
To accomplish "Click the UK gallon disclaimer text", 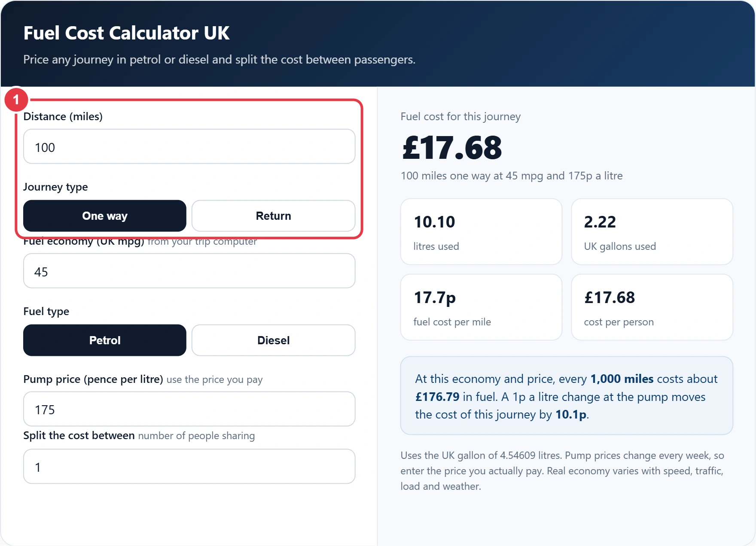I will [562, 471].
